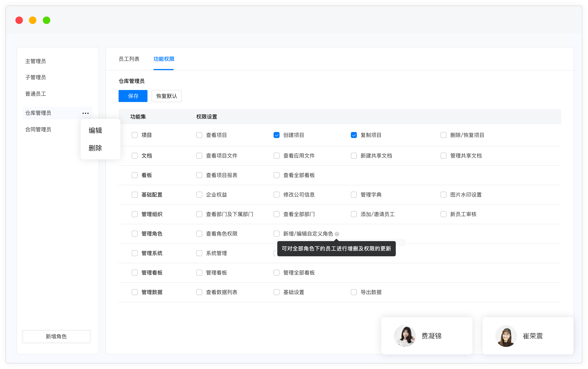Image resolution: width=588 pixels, height=369 pixels.
Task: Switch to the 员工列表 tab
Action: (x=129, y=59)
